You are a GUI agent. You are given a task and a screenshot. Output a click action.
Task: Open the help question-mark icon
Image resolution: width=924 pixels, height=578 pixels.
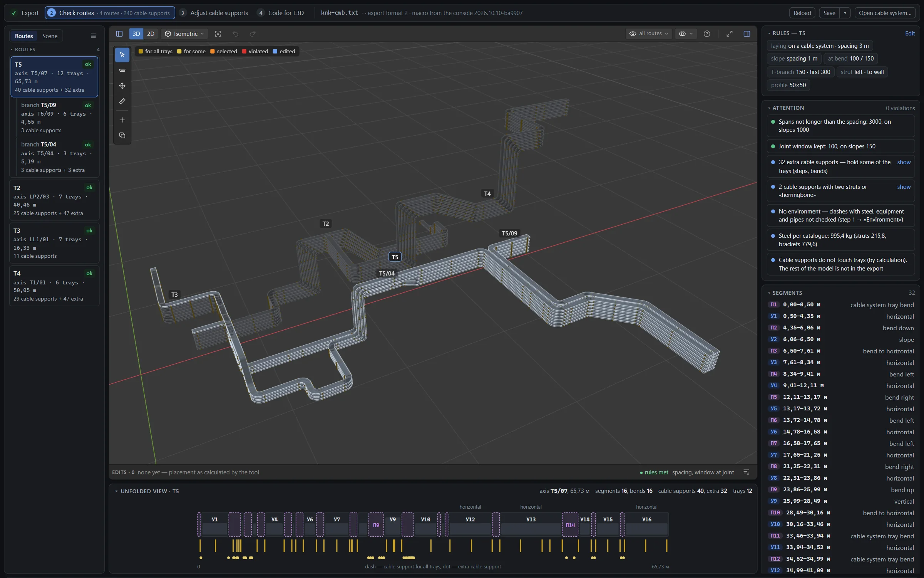point(707,34)
